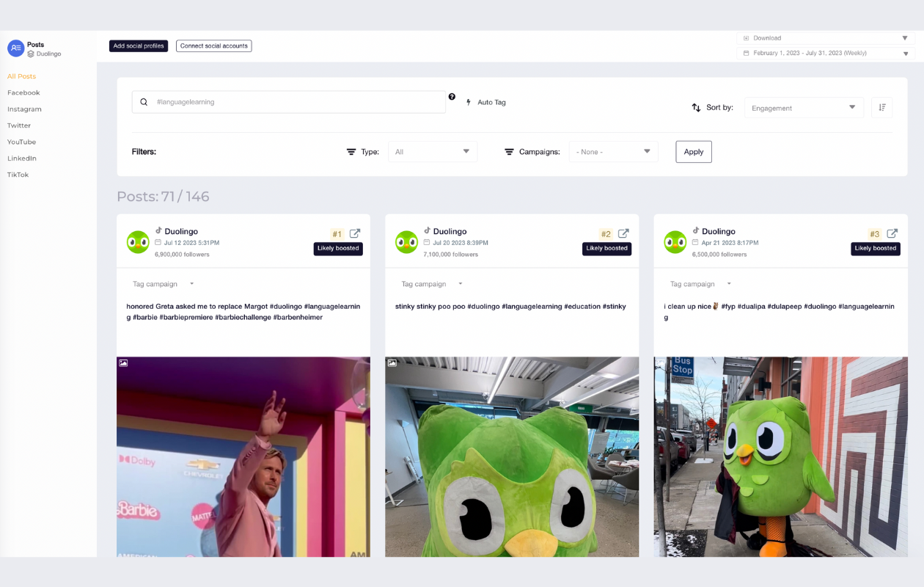Image resolution: width=924 pixels, height=587 pixels.
Task: Click the #2 rank badge
Action: pyautogui.click(x=606, y=234)
